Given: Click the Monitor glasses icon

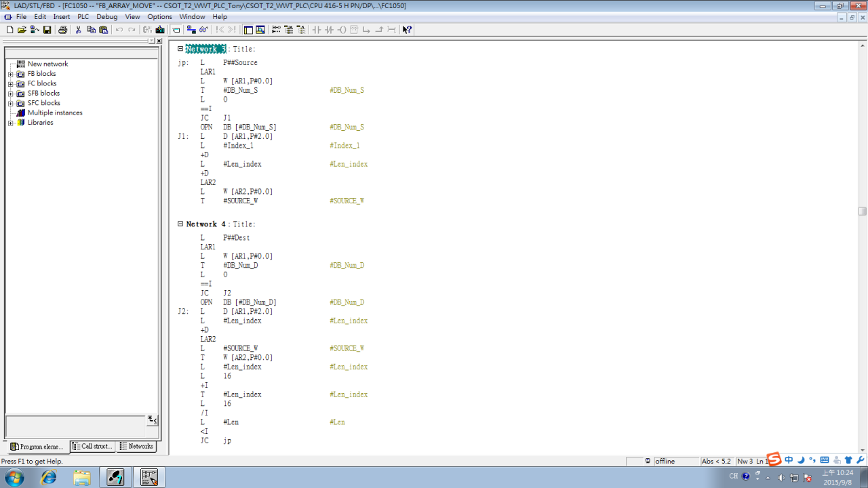Looking at the screenshot, I should [x=203, y=30].
